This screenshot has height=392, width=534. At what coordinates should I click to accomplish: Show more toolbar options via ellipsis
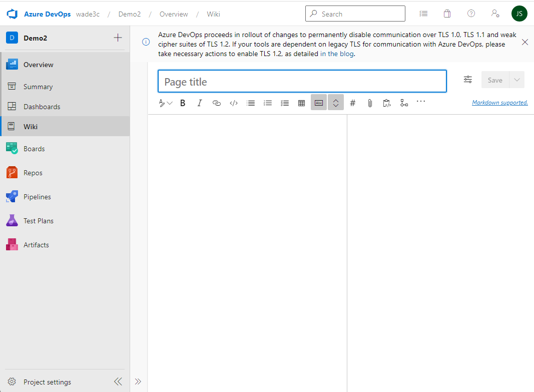point(421,102)
